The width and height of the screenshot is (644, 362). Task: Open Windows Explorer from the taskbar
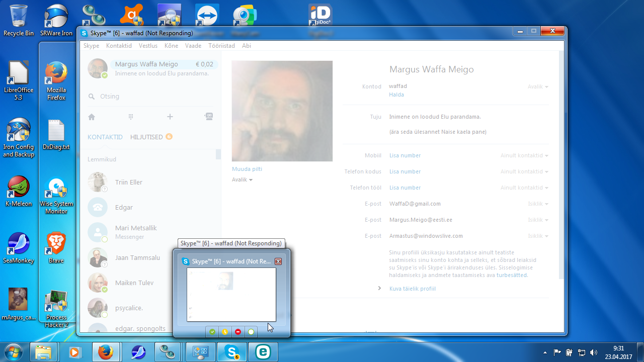[x=43, y=352]
